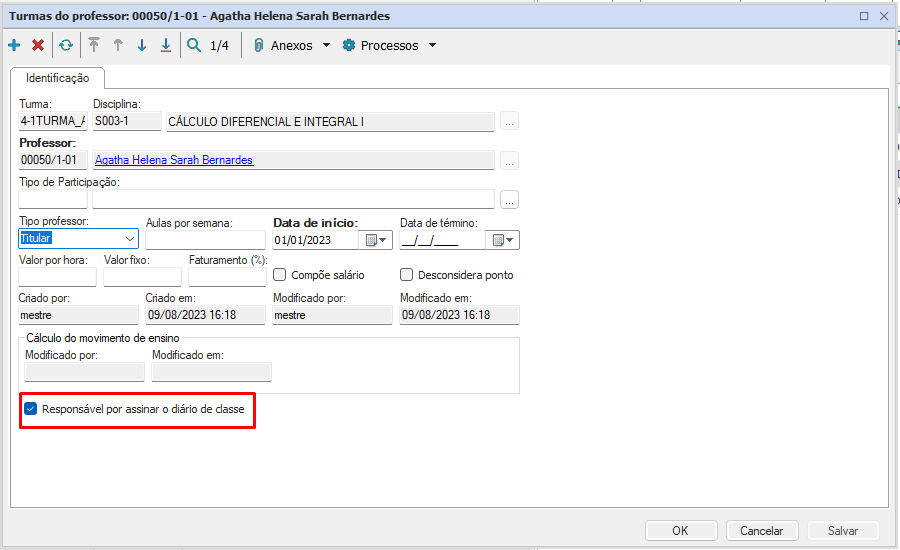Click Tipo de Participação description field
900x550 pixels.
tap(293, 199)
